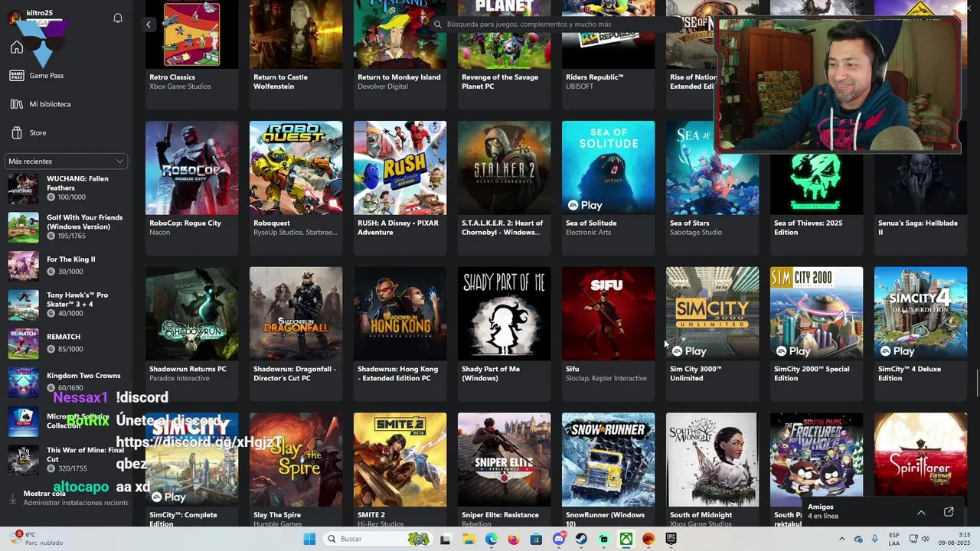Open This War of Mine: Final Cut entry
This screenshot has width=980, height=551.
[x=66, y=459]
